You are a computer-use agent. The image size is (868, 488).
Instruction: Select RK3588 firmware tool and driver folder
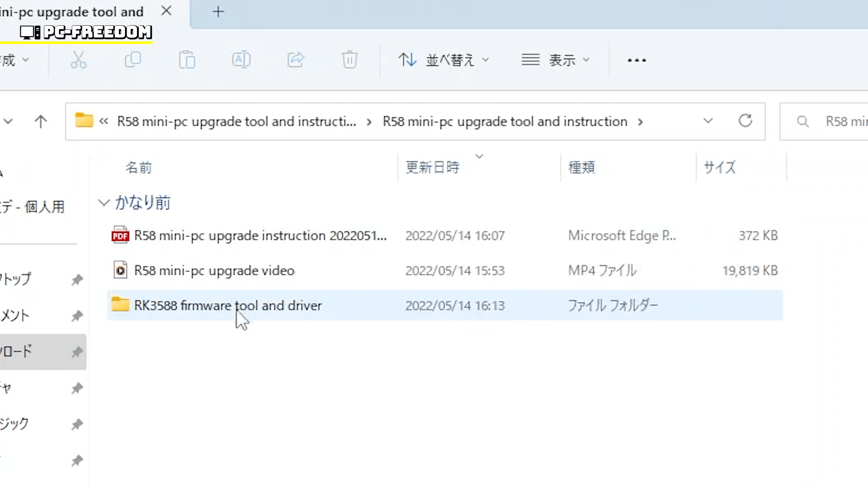tap(228, 305)
